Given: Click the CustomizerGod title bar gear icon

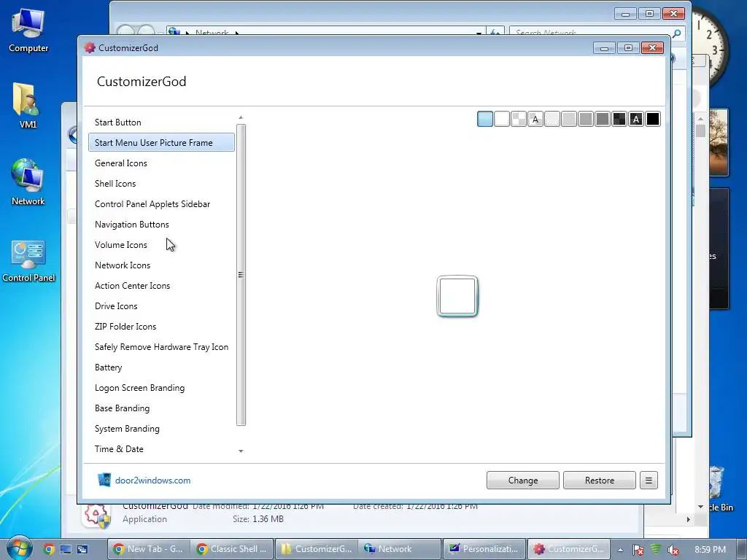Looking at the screenshot, I should coord(90,47).
